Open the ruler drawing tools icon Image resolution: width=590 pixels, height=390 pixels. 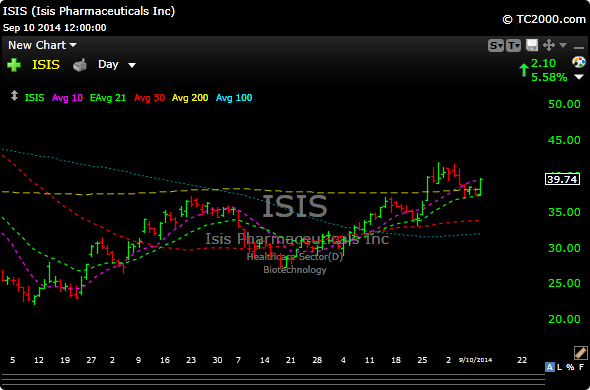pos(581,353)
